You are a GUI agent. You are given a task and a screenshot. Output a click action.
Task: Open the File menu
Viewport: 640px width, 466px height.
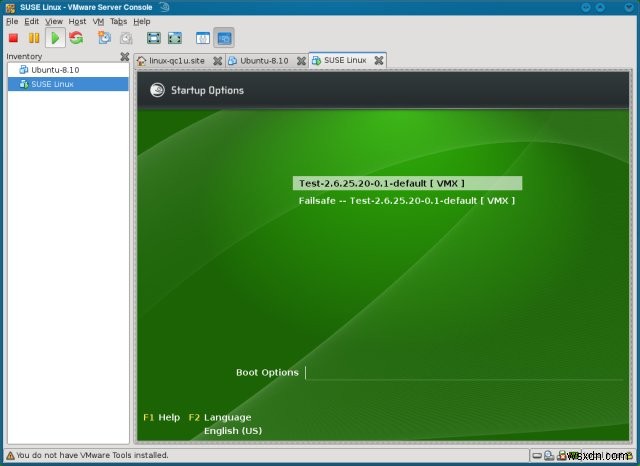click(x=12, y=21)
